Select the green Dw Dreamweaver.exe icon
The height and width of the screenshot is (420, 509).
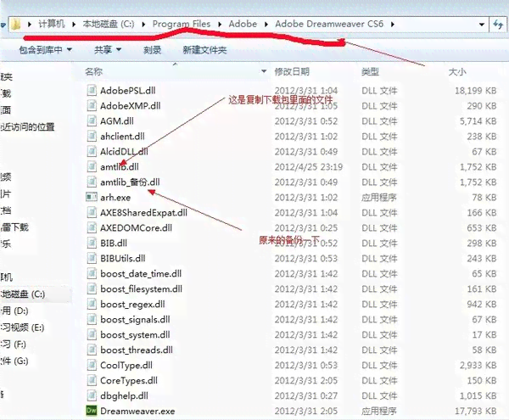(x=92, y=411)
